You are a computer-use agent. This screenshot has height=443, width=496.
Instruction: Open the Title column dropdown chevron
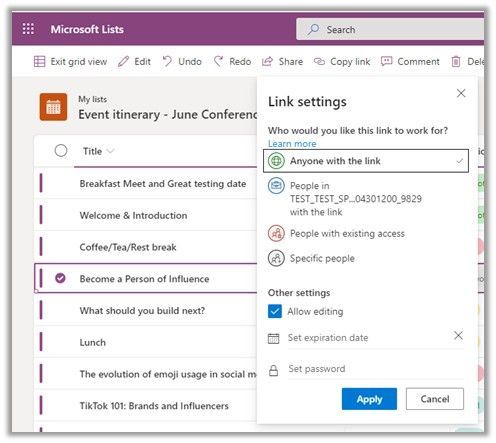pyautogui.click(x=110, y=151)
